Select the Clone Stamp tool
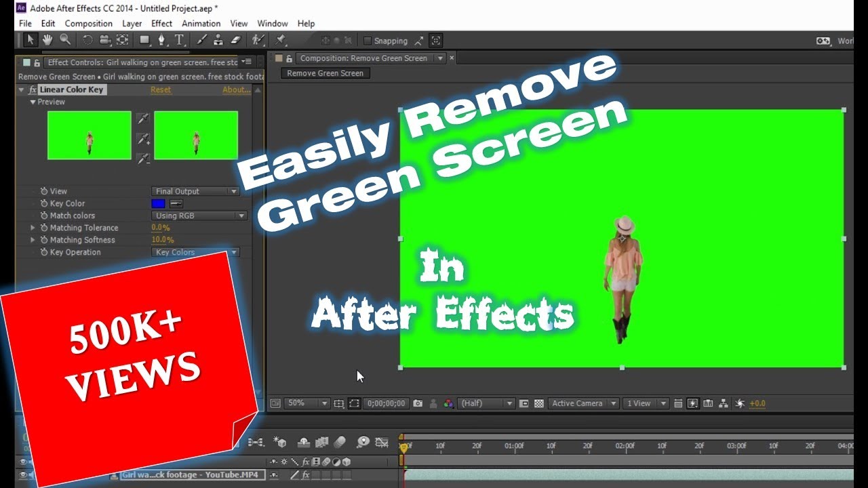The width and height of the screenshot is (868, 488). 219,40
